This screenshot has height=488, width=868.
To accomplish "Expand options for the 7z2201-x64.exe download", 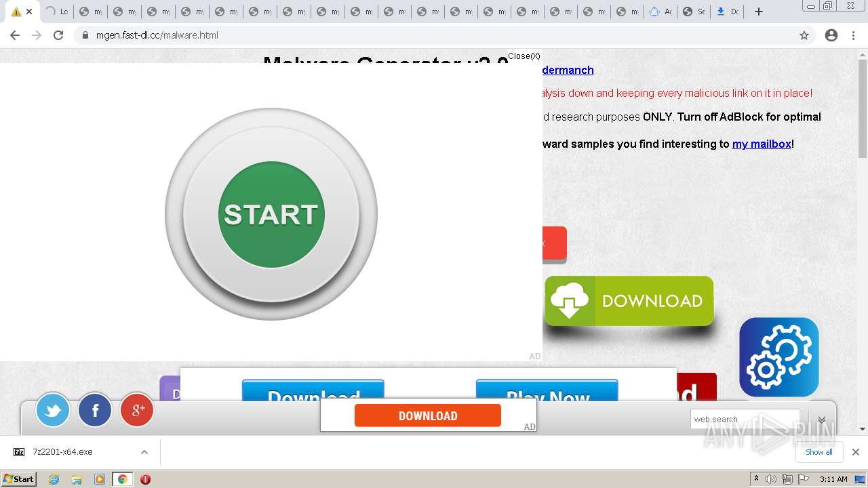I will (144, 452).
